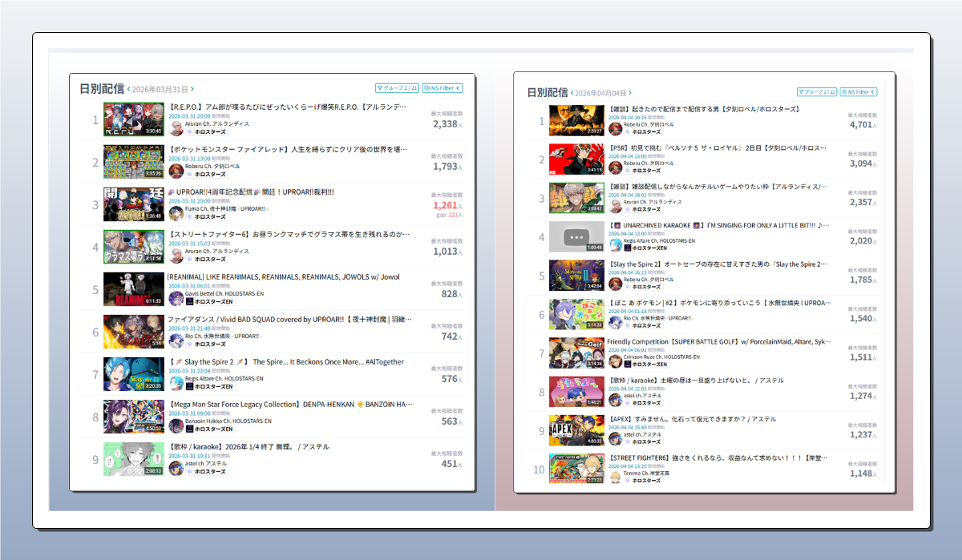Click timestamp 2026-04-04 15:49
Screen dimensions: 962x560
(629, 427)
